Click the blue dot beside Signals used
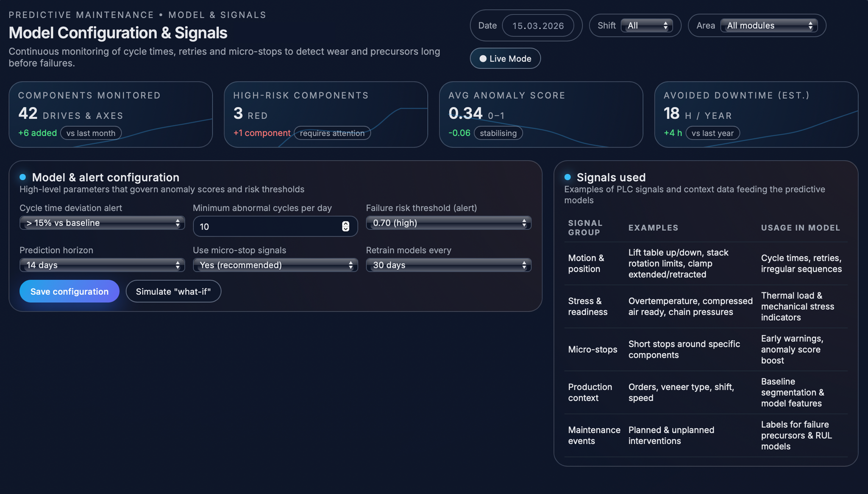 click(x=568, y=177)
